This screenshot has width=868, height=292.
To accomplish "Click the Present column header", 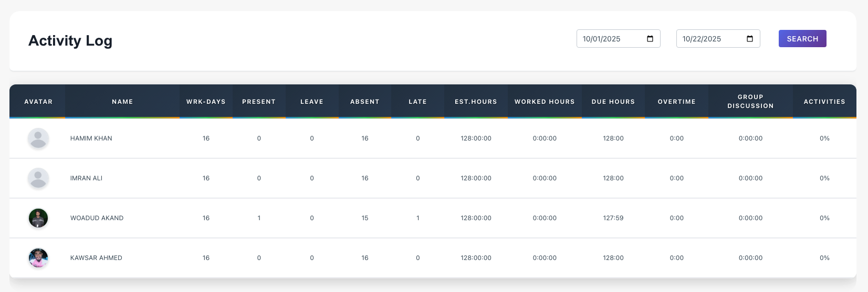I will pos(259,102).
